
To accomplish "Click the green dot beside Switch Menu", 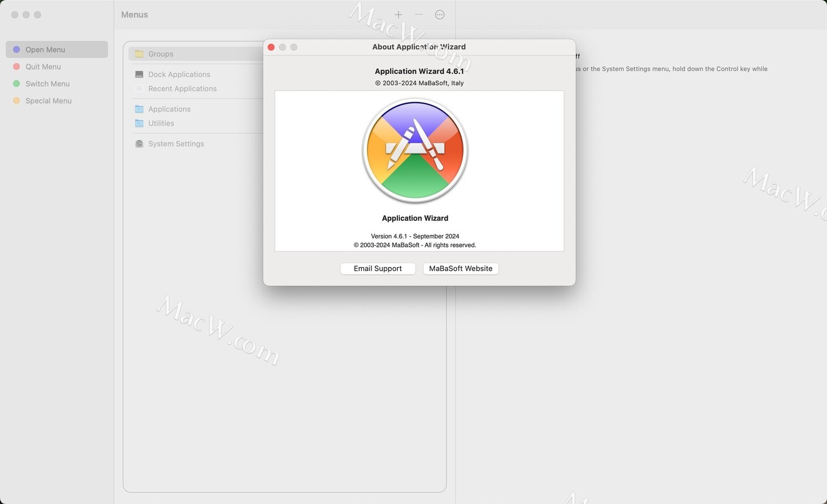I will tap(17, 84).
